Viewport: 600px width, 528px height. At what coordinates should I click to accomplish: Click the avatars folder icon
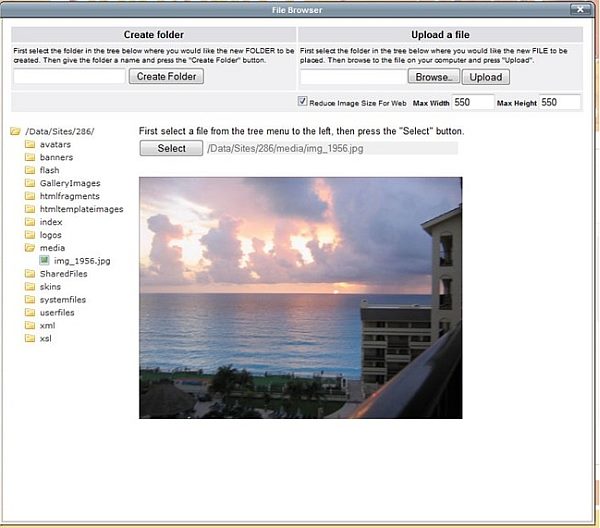[30, 144]
